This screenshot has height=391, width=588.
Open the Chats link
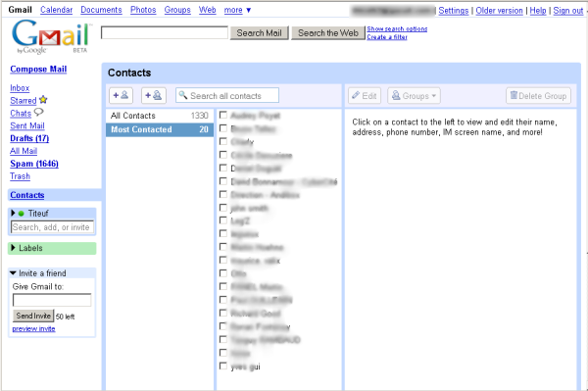pyautogui.click(x=21, y=114)
